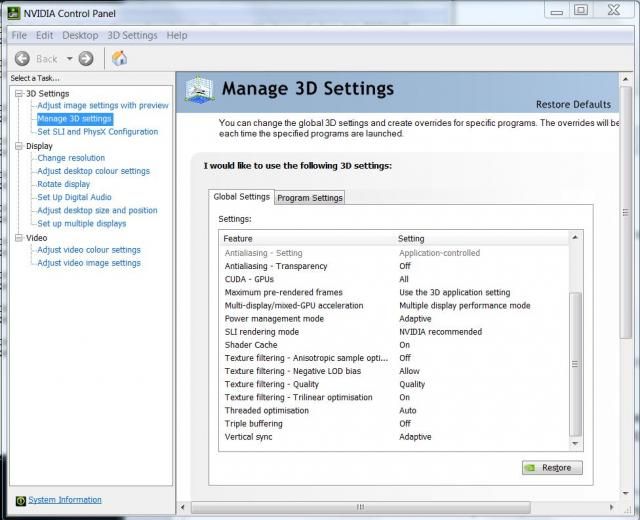Open the Desktop menu
This screenshot has height=520, width=640.
[x=80, y=36]
